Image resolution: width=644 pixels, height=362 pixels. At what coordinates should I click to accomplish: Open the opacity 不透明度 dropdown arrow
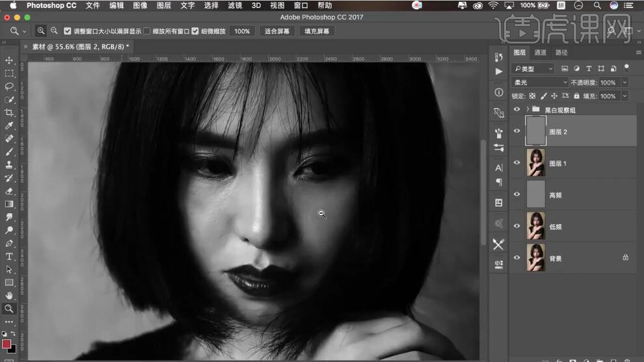click(x=625, y=83)
